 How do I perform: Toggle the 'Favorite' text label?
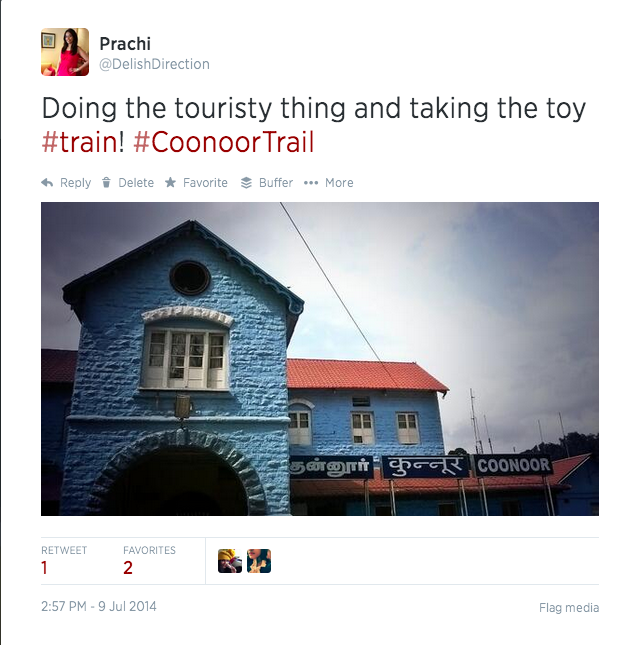(x=205, y=183)
